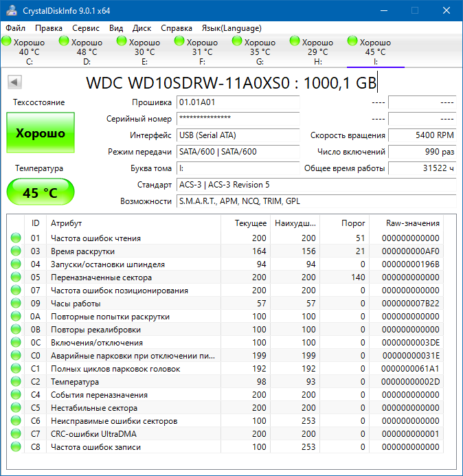463x476 pixels.
Task: Open the Правка menu
Action: click(x=49, y=28)
